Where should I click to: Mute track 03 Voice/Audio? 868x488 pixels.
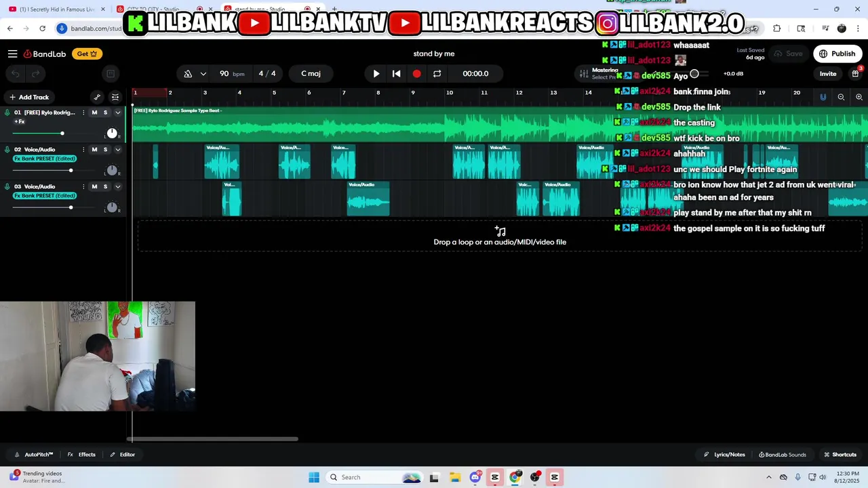coord(94,186)
